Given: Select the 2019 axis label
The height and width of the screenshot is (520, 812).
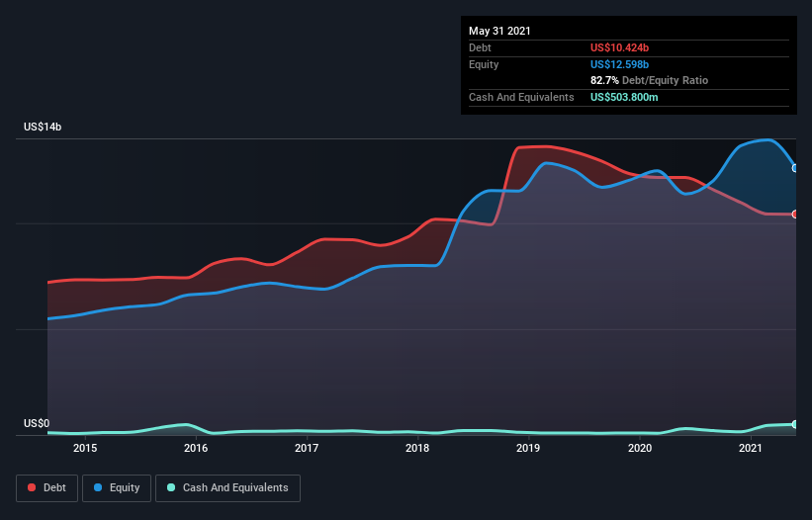Looking at the screenshot, I should click(x=528, y=448).
